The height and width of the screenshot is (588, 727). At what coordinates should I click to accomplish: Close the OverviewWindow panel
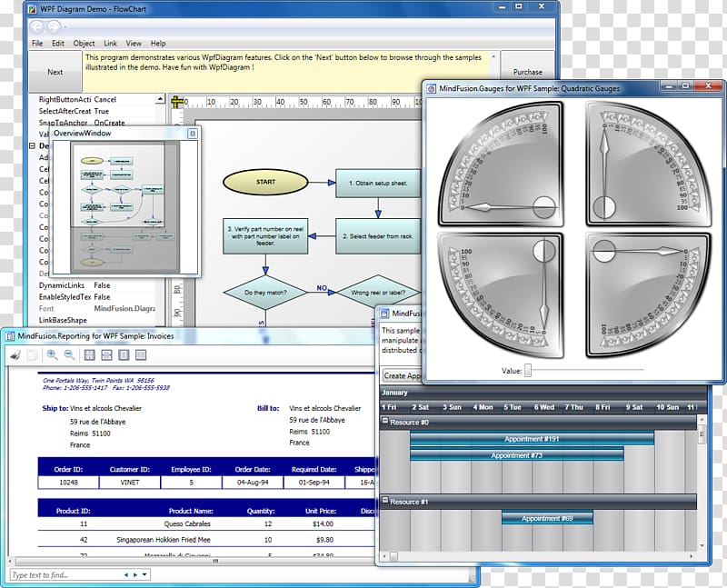point(193,134)
